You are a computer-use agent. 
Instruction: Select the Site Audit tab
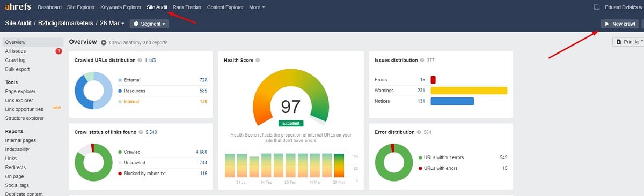[x=157, y=7]
